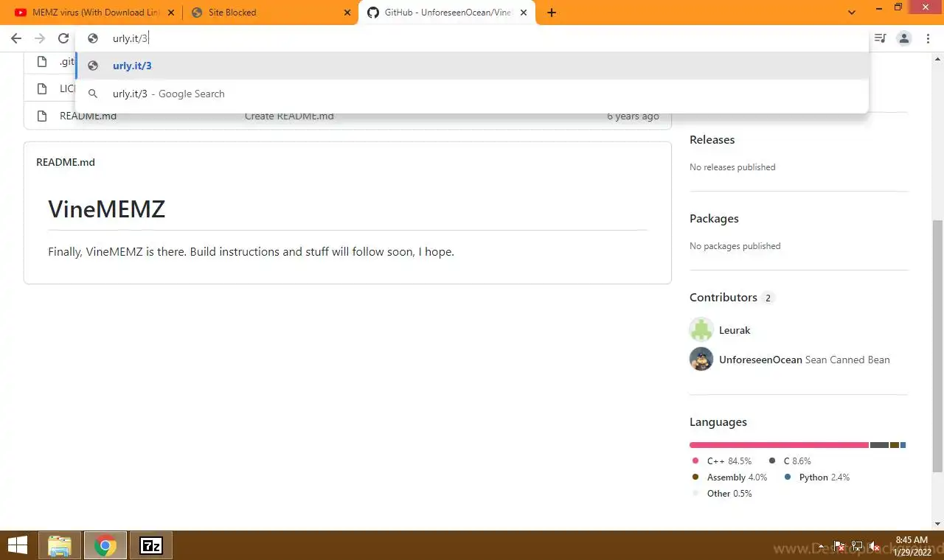This screenshot has height=560, width=944.
Task: Choose the urly.it/3 Google Search suggestion
Action: tap(472, 94)
